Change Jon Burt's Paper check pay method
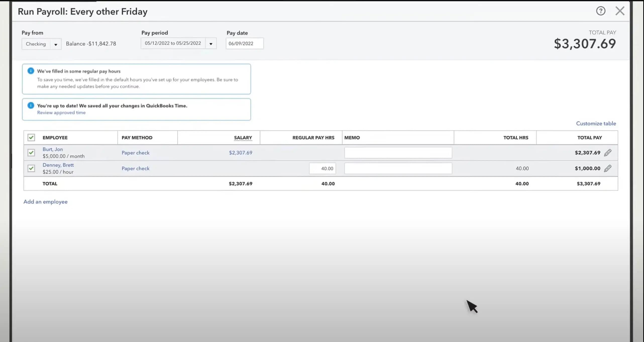 pos(135,153)
